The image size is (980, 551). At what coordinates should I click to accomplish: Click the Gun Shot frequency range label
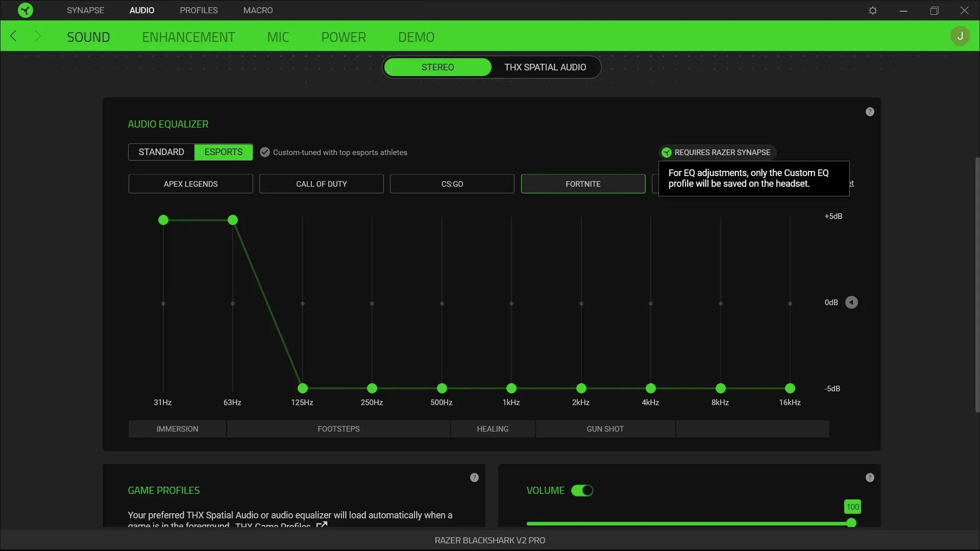click(x=605, y=429)
